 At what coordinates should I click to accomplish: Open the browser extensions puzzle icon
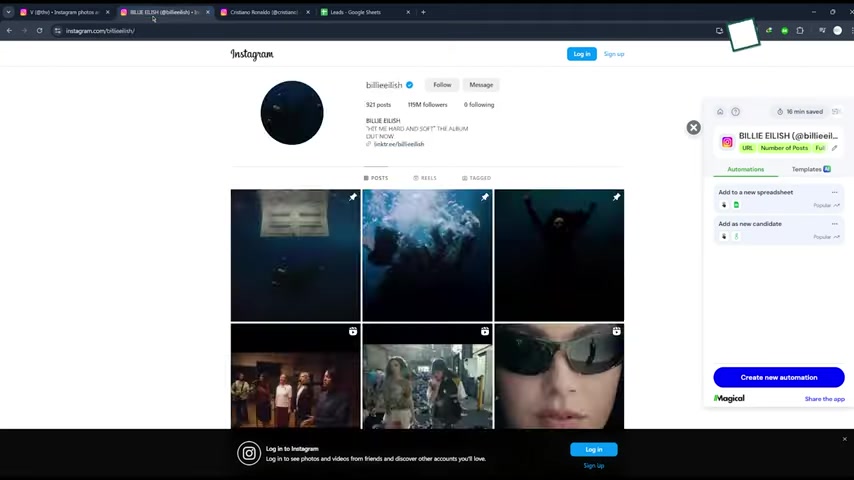[x=800, y=31]
